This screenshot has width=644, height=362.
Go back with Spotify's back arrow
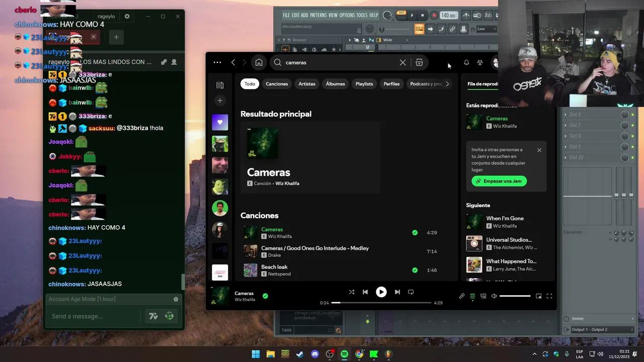point(233,62)
